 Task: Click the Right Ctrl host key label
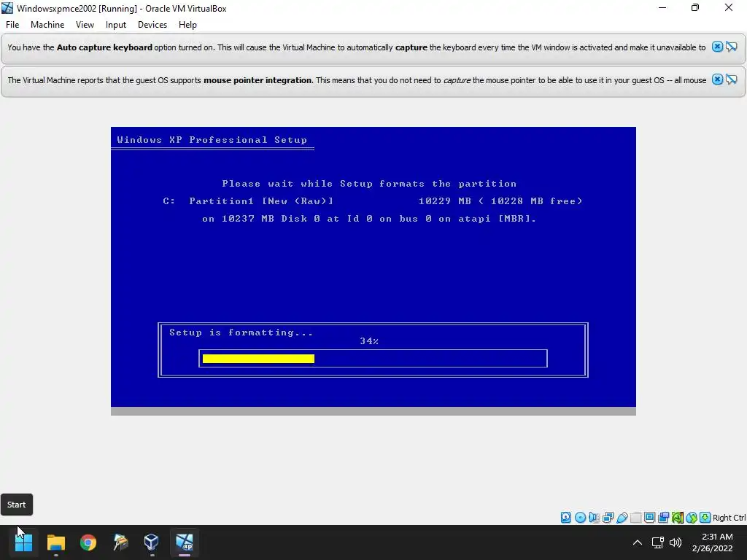click(x=729, y=518)
